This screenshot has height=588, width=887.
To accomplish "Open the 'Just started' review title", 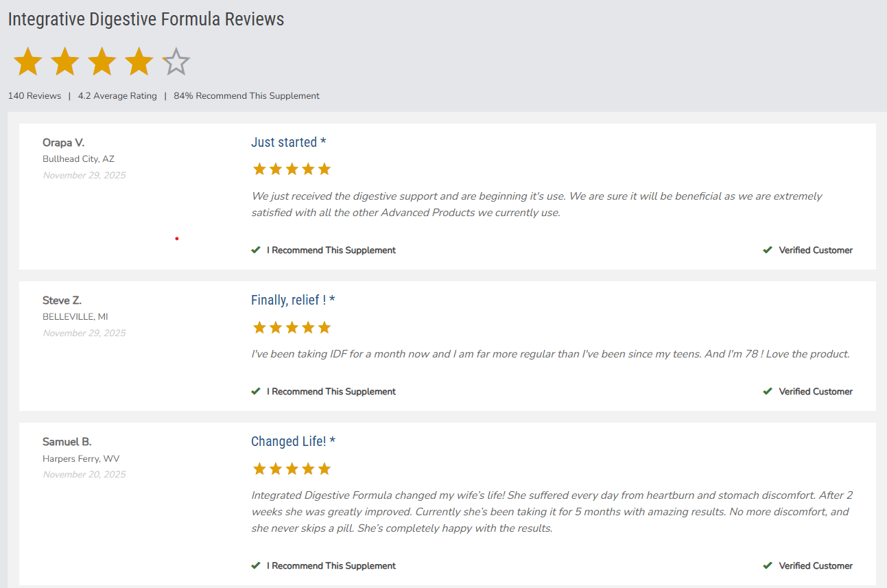I will point(288,142).
